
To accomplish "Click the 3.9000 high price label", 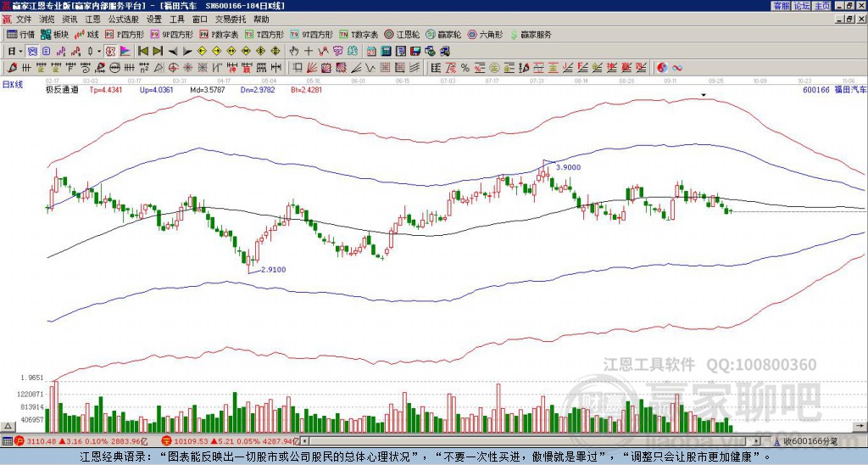I will (569, 167).
